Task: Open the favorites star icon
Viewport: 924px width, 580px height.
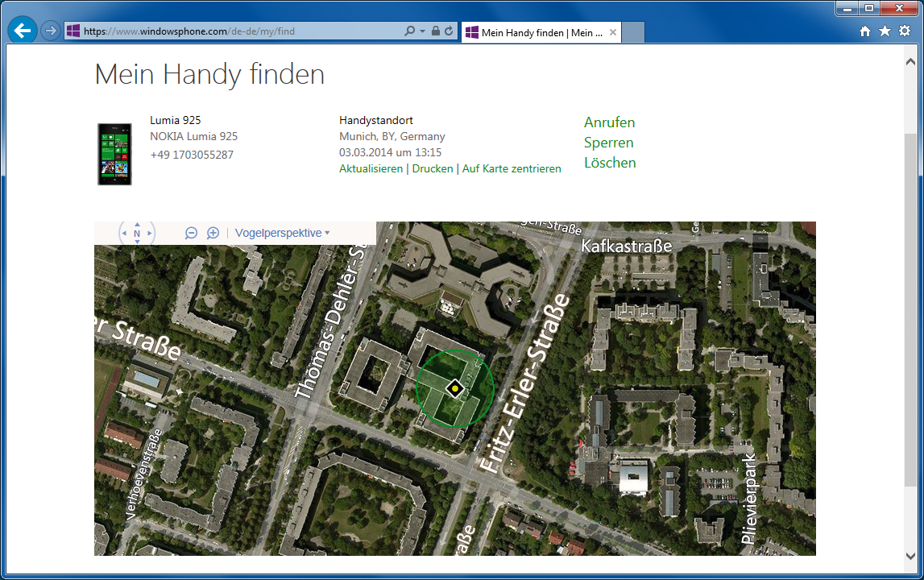Action: [885, 31]
